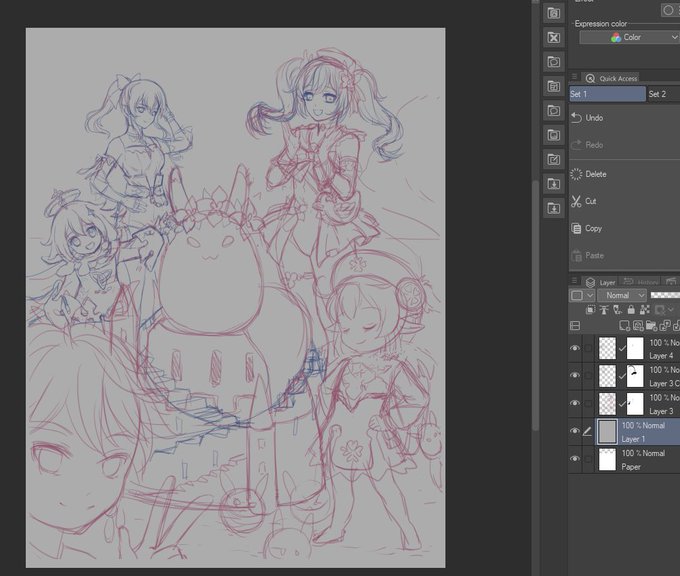Open the Layer palette hamburger menu

(x=574, y=281)
